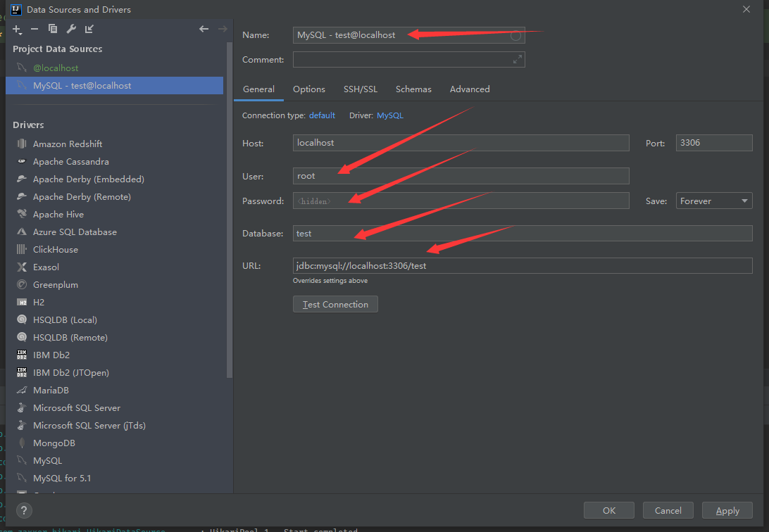This screenshot has height=532, width=769.
Task: Click the User field containing root
Action: click(x=461, y=176)
